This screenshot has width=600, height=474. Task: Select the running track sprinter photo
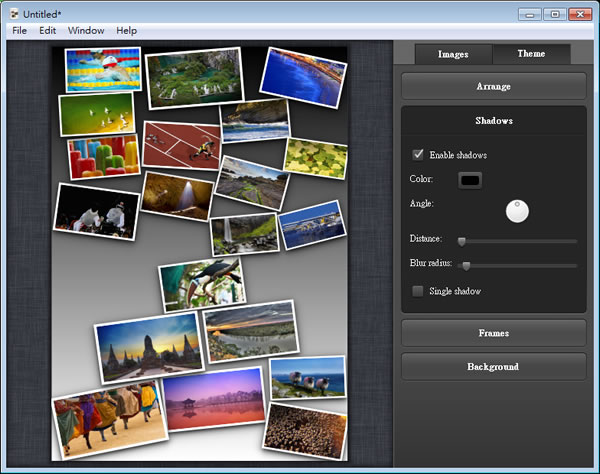tap(182, 146)
